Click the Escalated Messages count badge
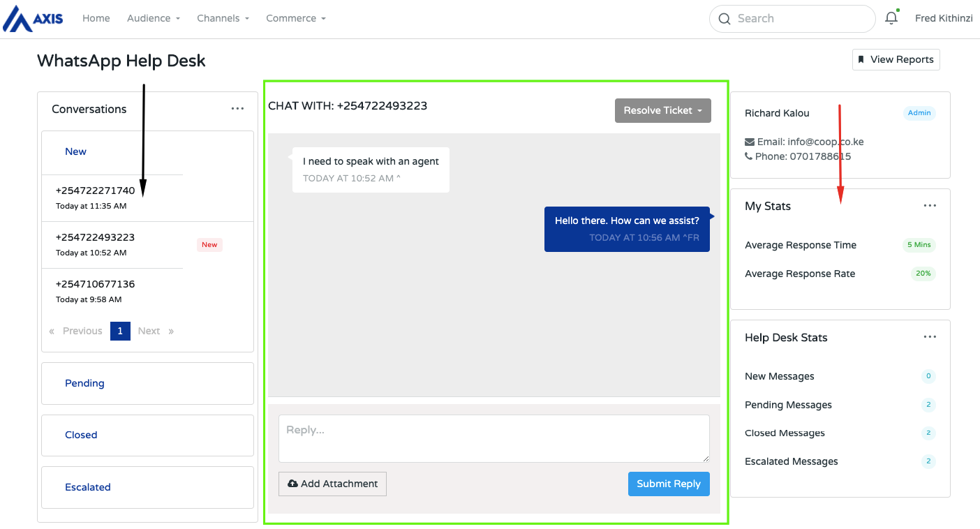The height and width of the screenshot is (529, 980). 928,461
